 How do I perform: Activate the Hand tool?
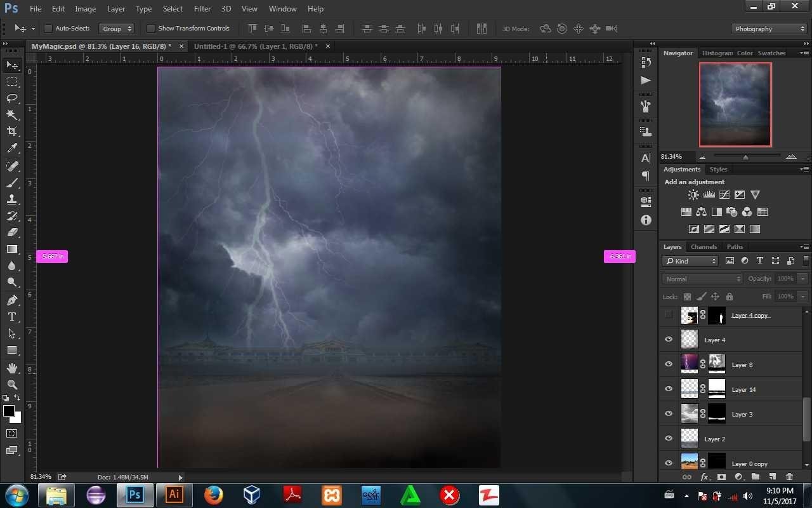point(12,368)
